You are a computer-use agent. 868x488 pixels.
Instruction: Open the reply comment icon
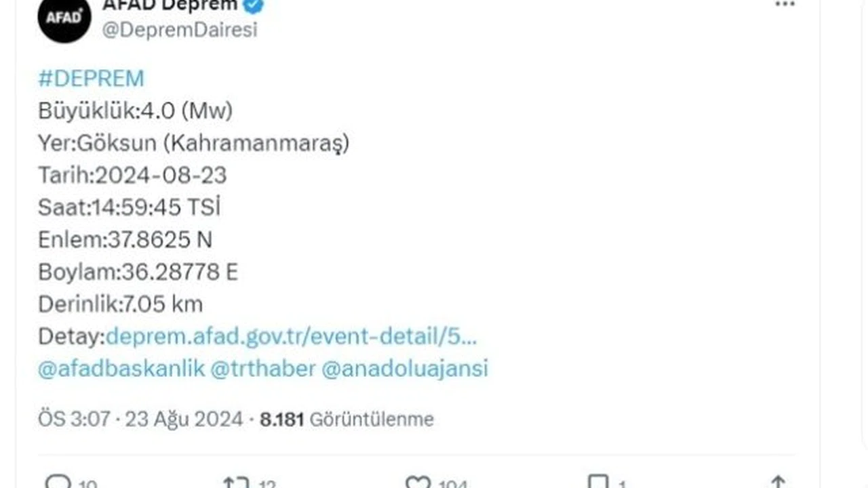(58, 482)
